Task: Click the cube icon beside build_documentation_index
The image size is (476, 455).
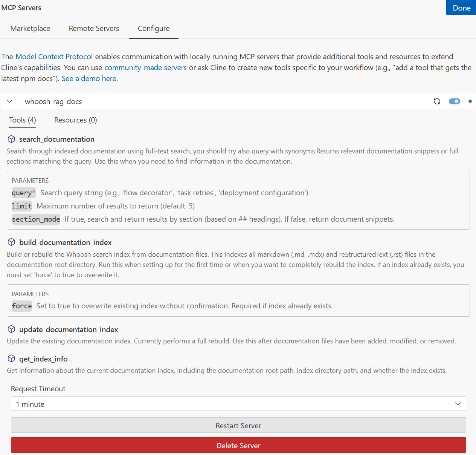Action: click(11, 242)
